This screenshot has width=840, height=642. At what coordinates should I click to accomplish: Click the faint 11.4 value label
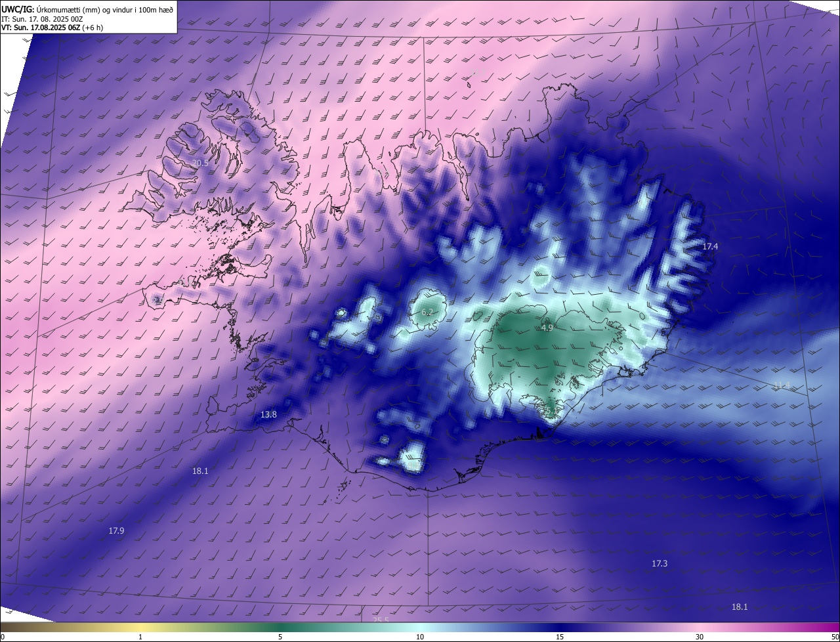point(781,385)
